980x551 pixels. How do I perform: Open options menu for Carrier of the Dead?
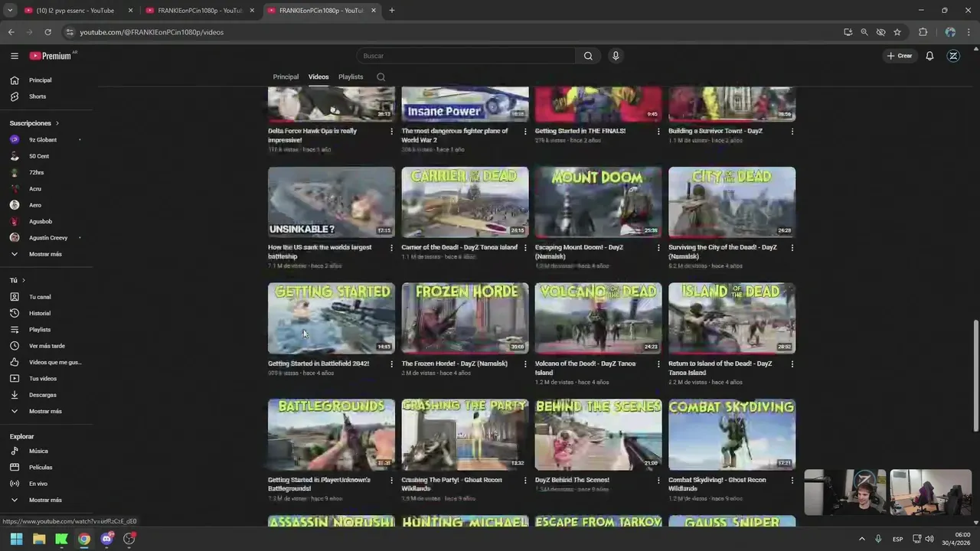[525, 248]
